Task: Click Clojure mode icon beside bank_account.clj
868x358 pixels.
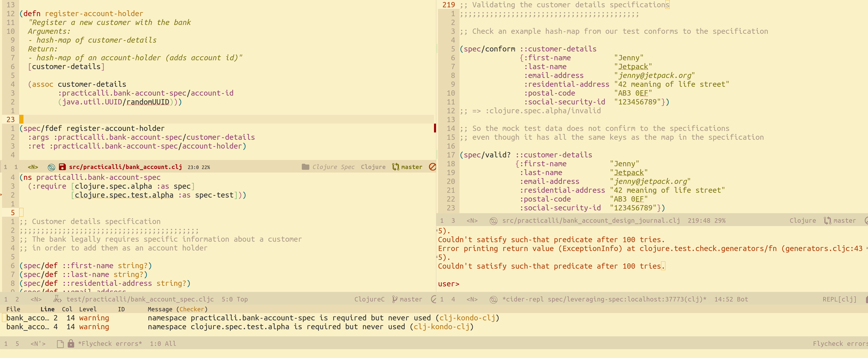Action: [51, 167]
